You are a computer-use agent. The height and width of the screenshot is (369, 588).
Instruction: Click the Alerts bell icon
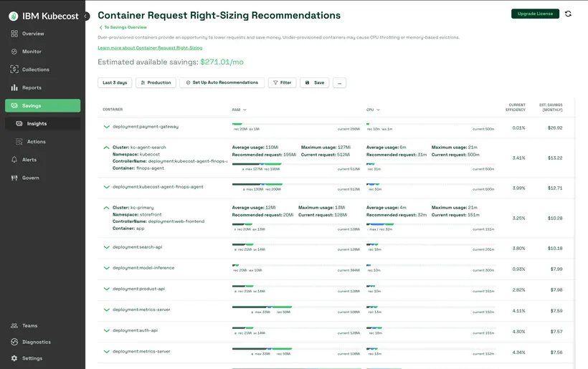14,160
